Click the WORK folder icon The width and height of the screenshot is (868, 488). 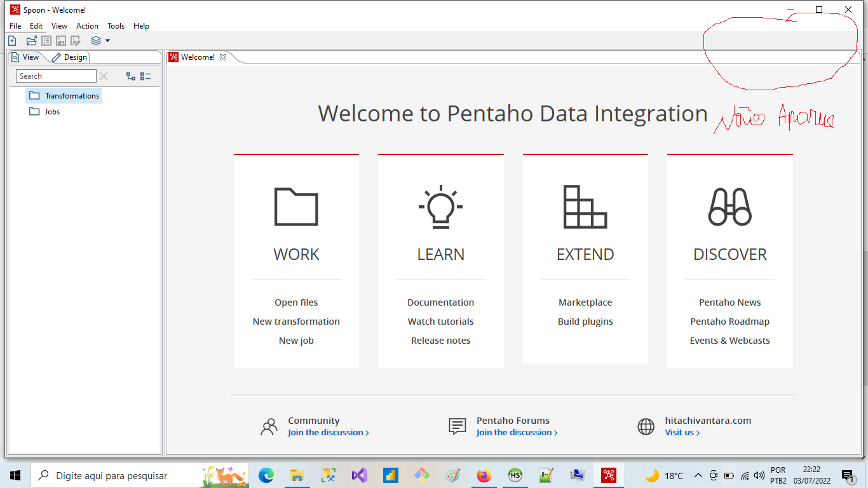296,207
